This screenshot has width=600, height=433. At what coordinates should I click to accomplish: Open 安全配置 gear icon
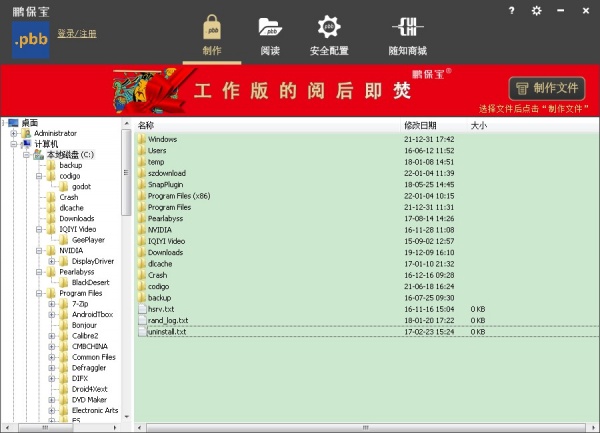[x=328, y=34]
